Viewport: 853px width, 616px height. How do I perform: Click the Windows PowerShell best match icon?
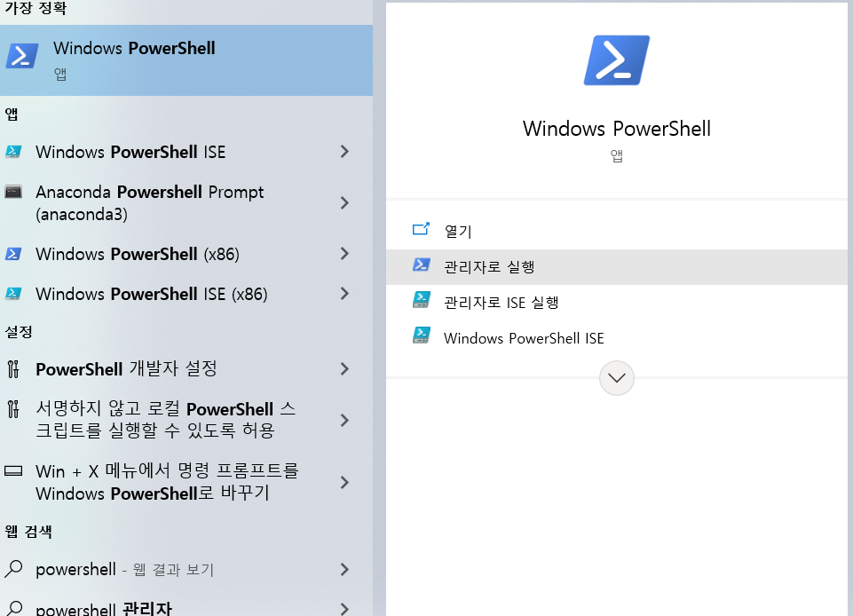point(22,56)
